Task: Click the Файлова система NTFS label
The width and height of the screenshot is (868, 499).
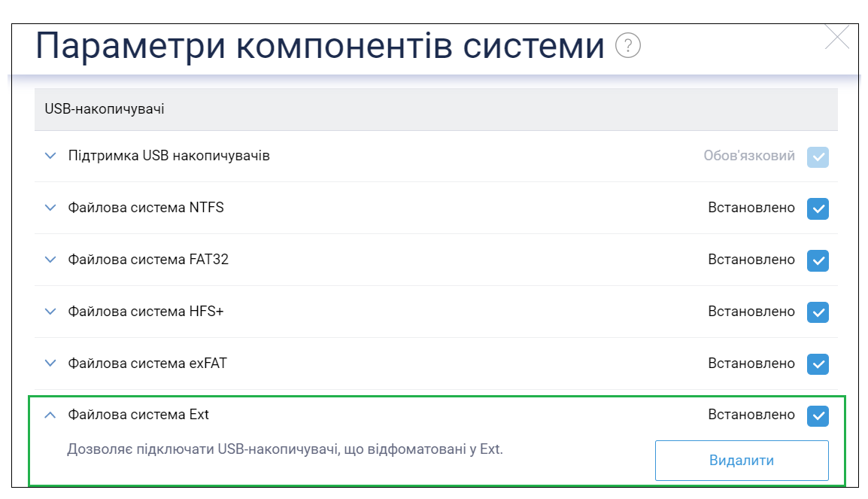Action: click(x=146, y=208)
